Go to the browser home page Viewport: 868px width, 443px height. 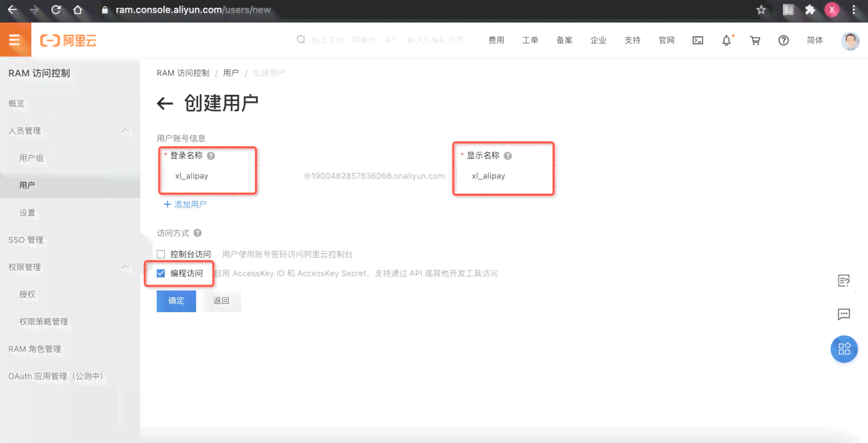[78, 10]
